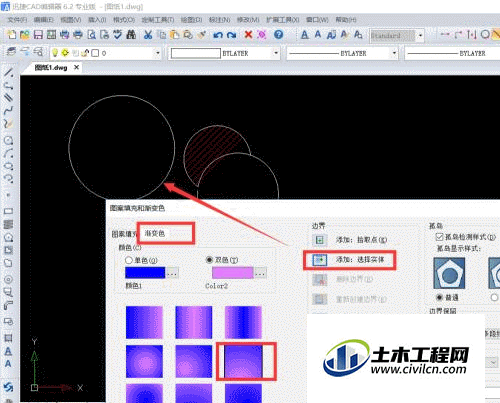Screen dimensions: 500x403
Task: Select the 双色 two color radio button
Action: [x=209, y=260]
